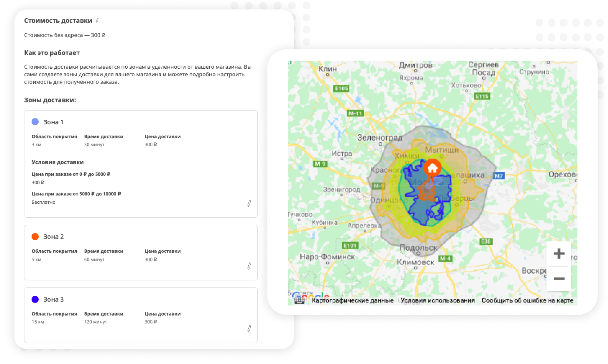
Task: Click the Зона 3 title
Action: click(x=53, y=299)
